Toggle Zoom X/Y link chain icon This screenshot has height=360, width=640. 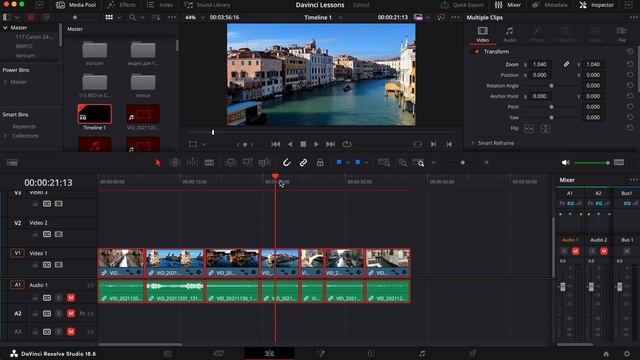tap(566, 64)
